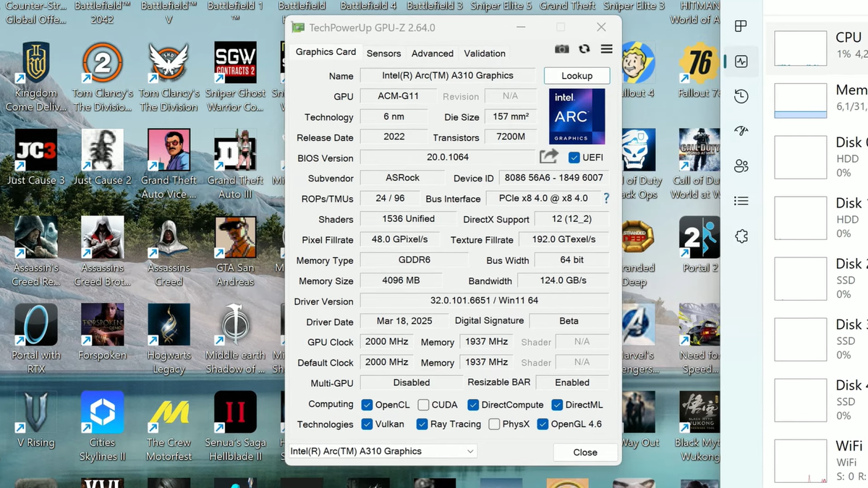Click the Driver Date Mar 18, 2025 value
Screen dimensions: 868x488
(x=404, y=321)
